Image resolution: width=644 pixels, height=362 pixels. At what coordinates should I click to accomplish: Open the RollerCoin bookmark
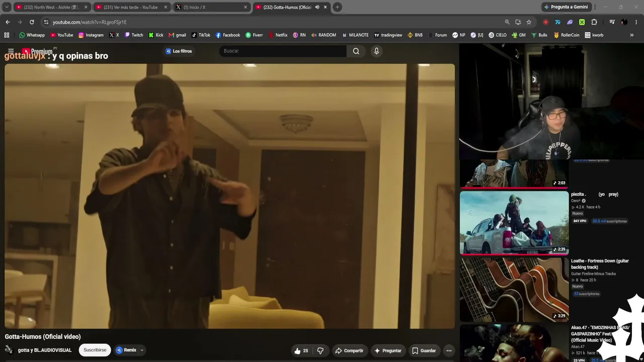(567, 35)
